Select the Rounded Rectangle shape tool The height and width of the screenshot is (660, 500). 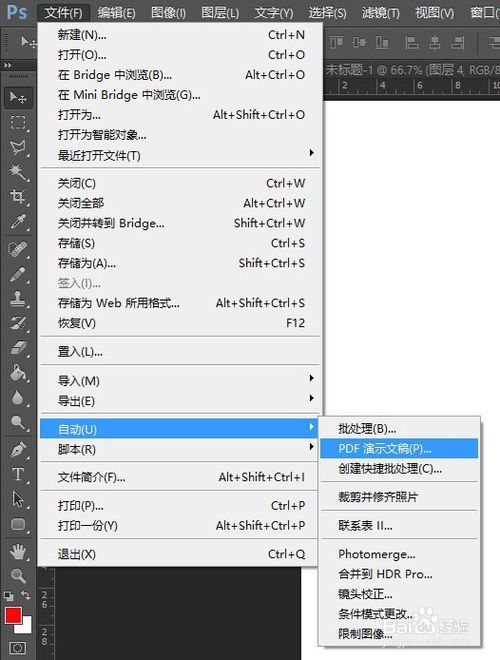18,524
